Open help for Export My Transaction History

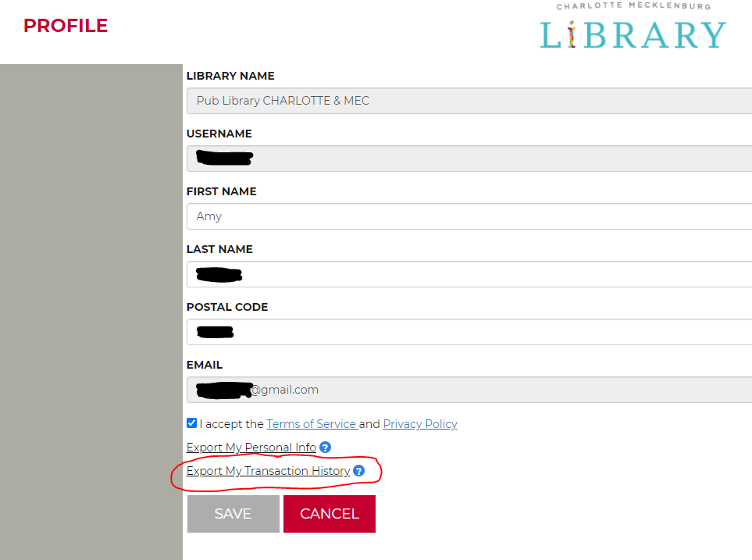coord(358,471)
